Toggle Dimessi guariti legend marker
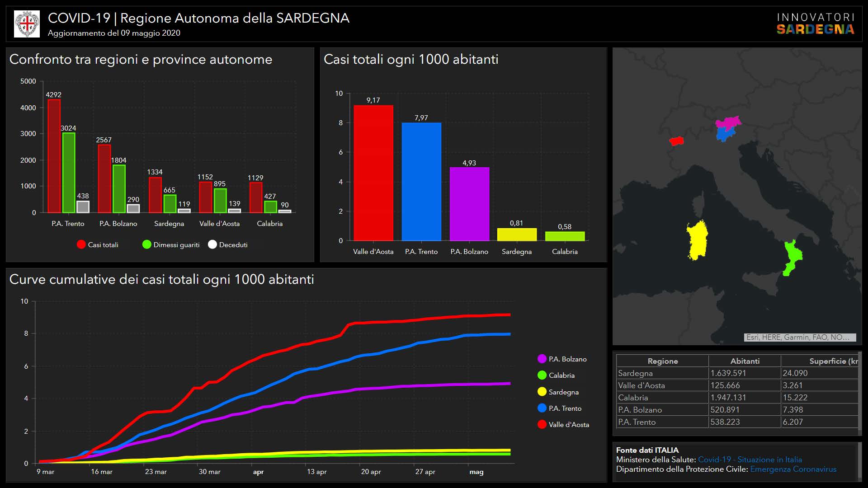 click(146, 244)
